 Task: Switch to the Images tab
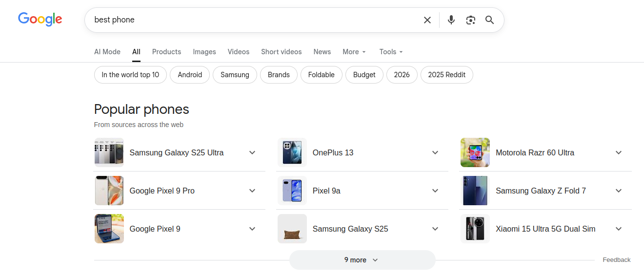click(204, 52)
